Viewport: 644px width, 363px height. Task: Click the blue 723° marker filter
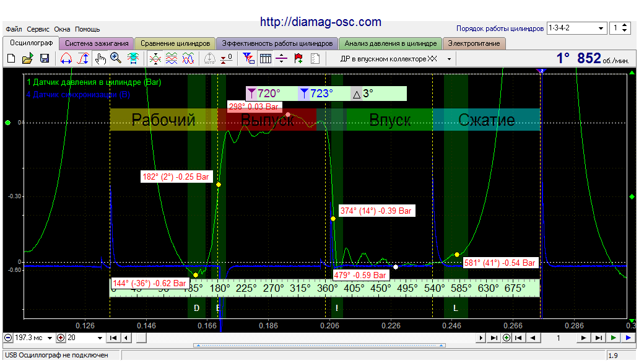[x=316, y=94]
